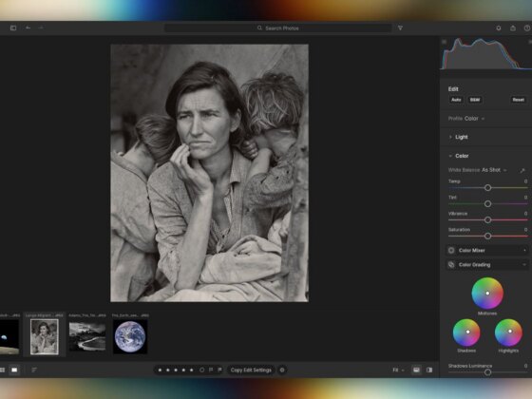Click the Color Grading icon
Screen dimensions: 532x399
(x=451, y=265)
